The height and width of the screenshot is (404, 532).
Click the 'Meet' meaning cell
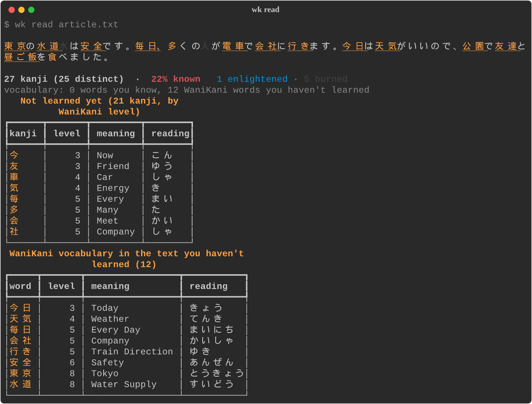tap(107, 221)
